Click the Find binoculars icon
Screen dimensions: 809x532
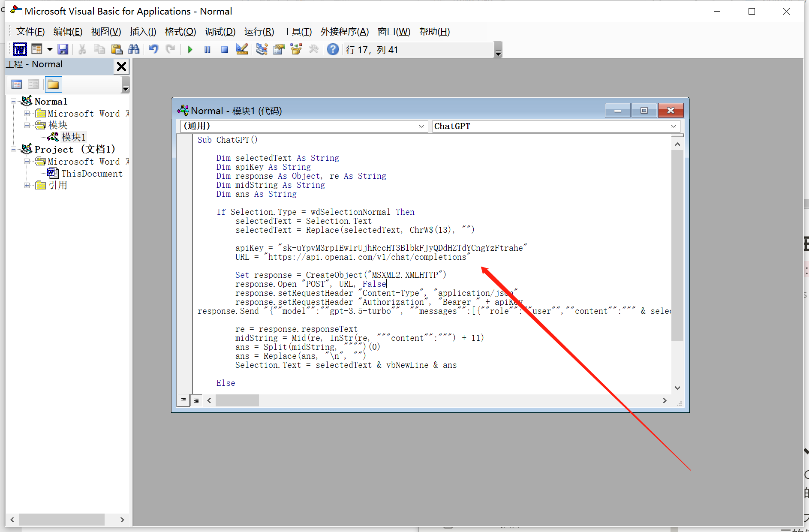134,50
